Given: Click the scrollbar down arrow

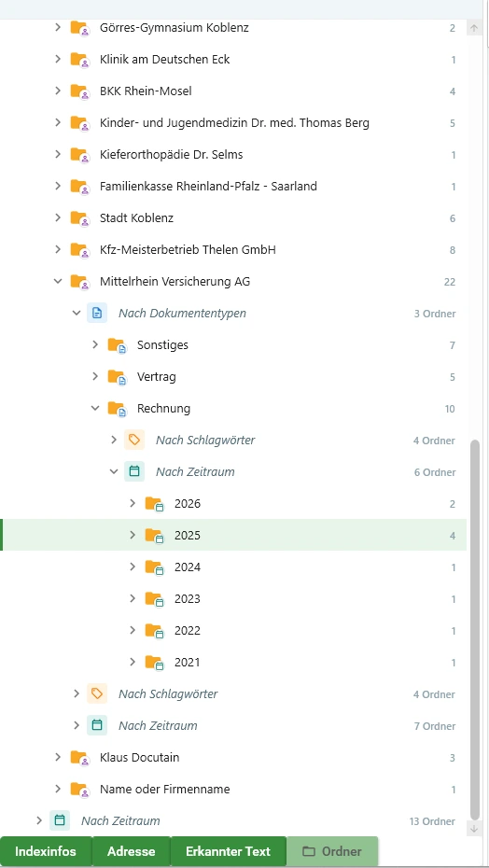Looking at the screenshot, I should 474,829.
